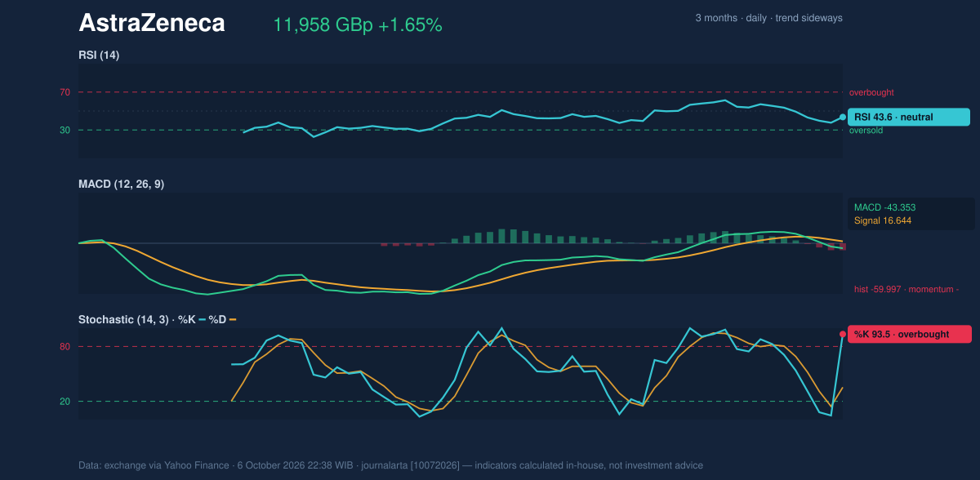
Task: Click the Stochastic 80 axis label
Action: click(x=65, y=347)
